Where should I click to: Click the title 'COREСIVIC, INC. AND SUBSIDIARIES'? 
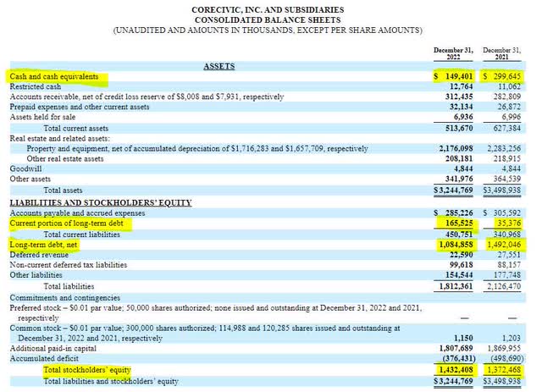pos(268,9)
